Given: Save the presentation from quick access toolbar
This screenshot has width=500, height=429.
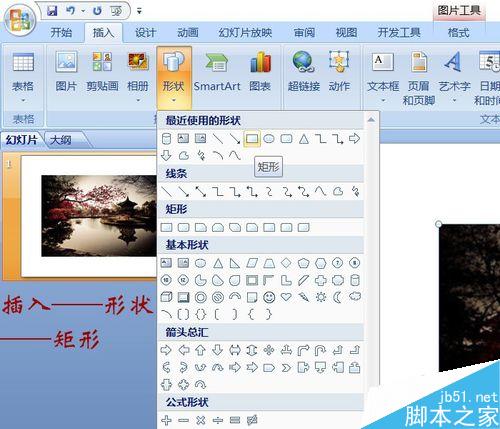Looking at the screenshot, I should [52, 11].
